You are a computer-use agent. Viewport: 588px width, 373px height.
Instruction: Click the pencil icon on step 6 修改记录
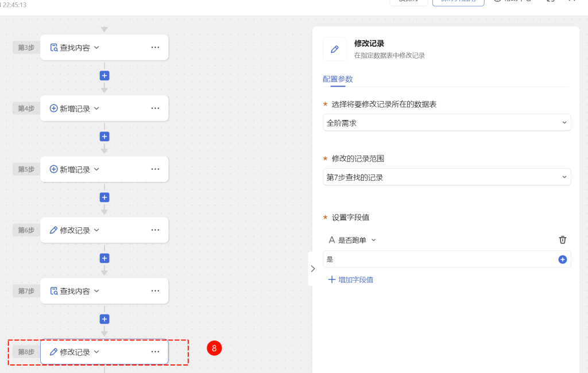(53, 230)
